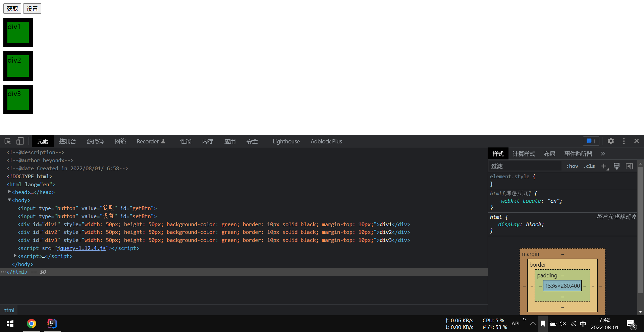Open the Adblock Plus tab
Screen dimensions: 644x332
[x=326, y=141]
